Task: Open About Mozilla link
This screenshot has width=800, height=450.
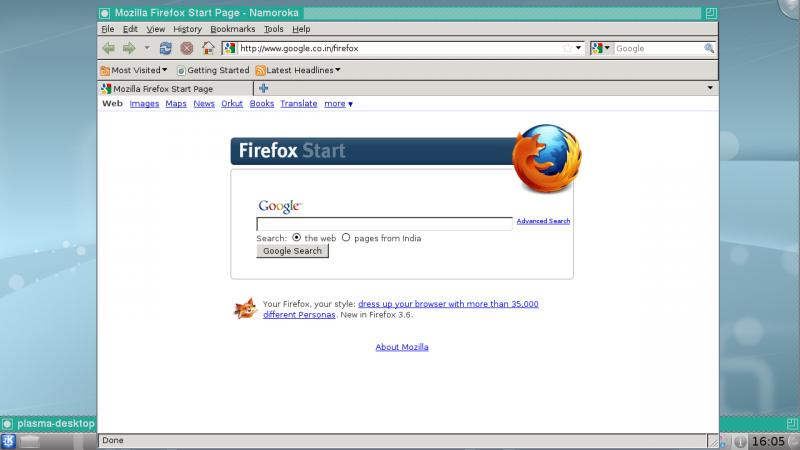Action: click(402, 347)
